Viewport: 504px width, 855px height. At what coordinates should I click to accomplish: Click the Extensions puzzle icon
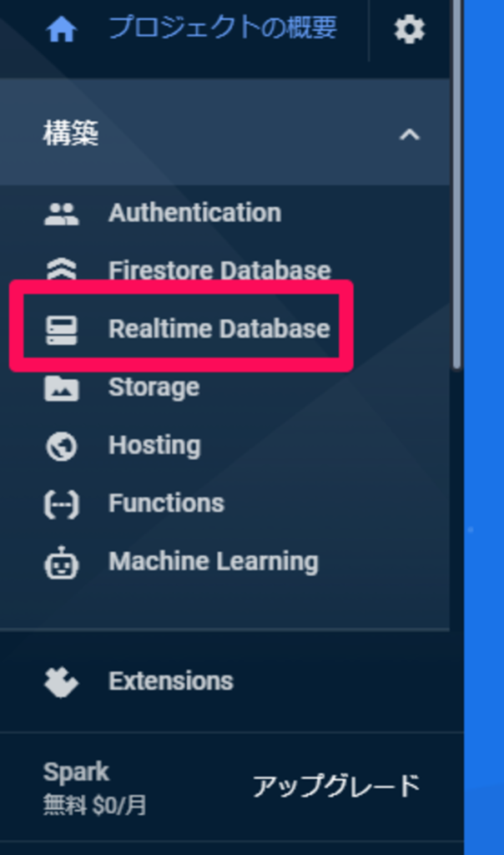click(61, 682)
